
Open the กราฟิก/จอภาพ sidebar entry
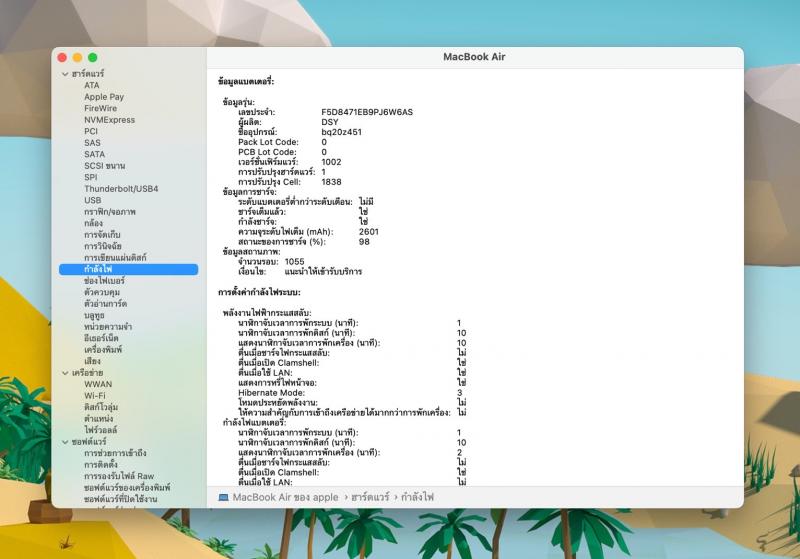click(110, 212)
